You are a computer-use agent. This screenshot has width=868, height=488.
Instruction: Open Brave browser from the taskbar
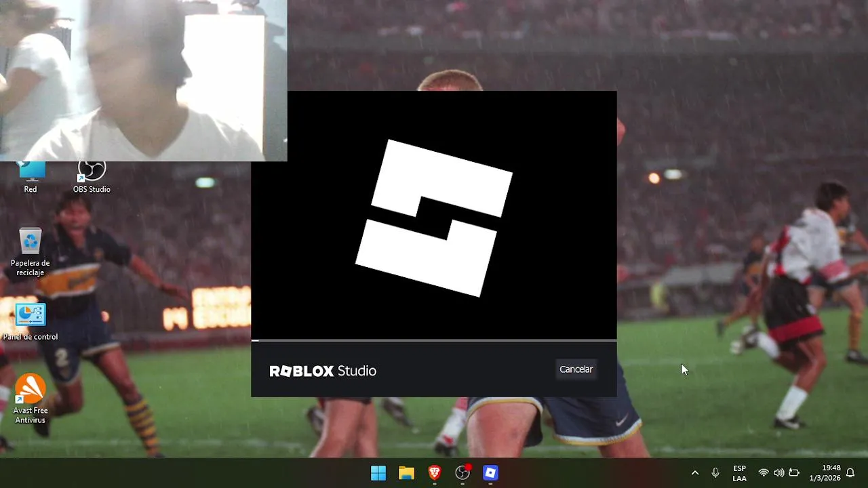pyautogui.click(x=435, y=473)
